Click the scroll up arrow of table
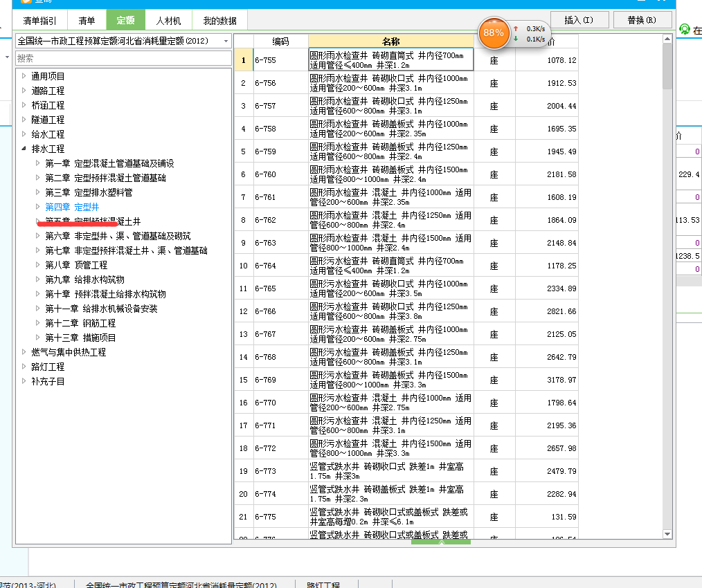The image size is (702, 588). (x=667, y=39)
